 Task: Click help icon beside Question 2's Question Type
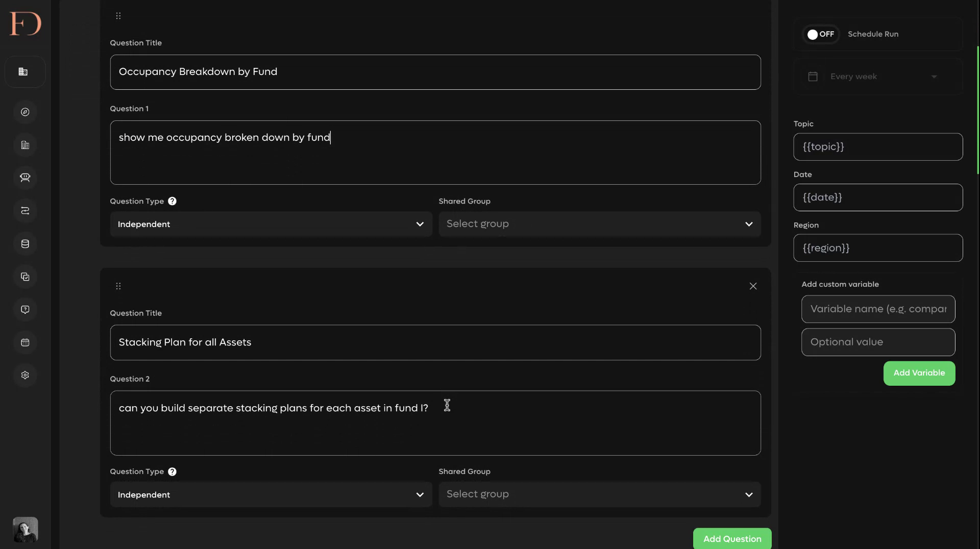coord(172,471)
